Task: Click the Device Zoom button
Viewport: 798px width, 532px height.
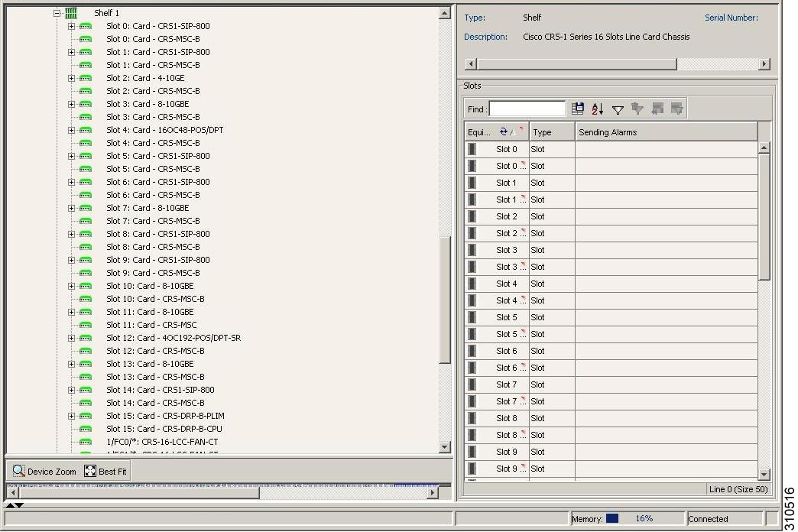Action: pos(44,472)
